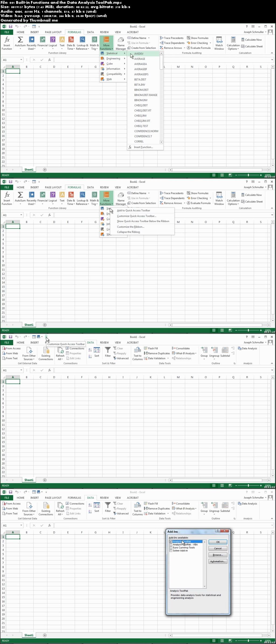Viewport: 276px width, 644px height.
Task: Click Flash Fill in Add-Ins dialog frame
Action: click(x=151, y=504)
